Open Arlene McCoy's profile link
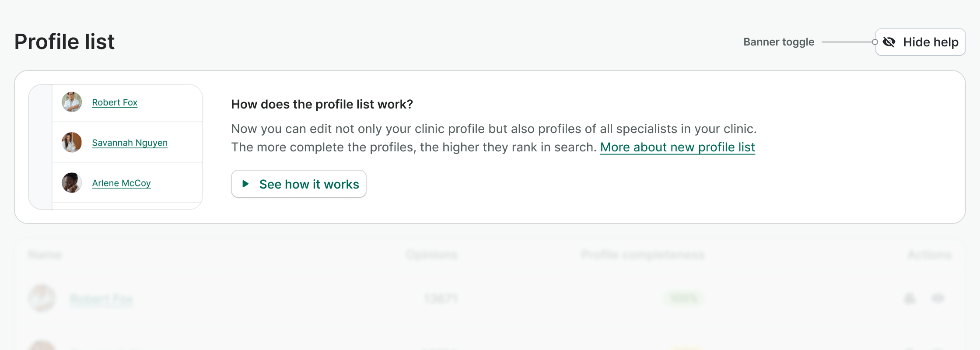 click(x=121, y=183)
